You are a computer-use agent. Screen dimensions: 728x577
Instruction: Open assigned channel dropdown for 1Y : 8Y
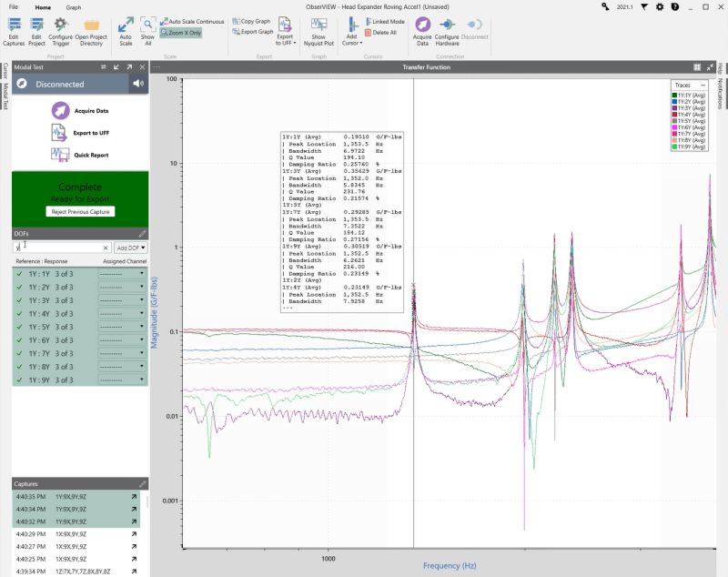[122, 367]
